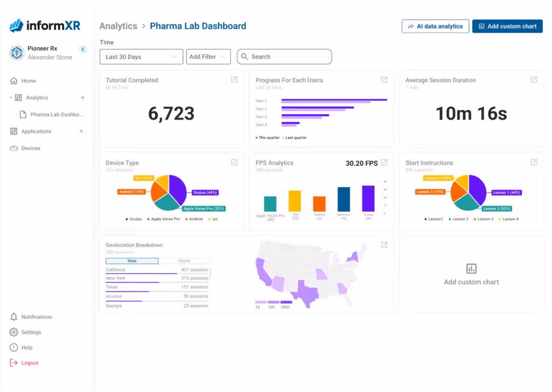Viewport: 552px width, 392px height.
Task: Click the 30.20 FPS value
Action: pos(362,163)
